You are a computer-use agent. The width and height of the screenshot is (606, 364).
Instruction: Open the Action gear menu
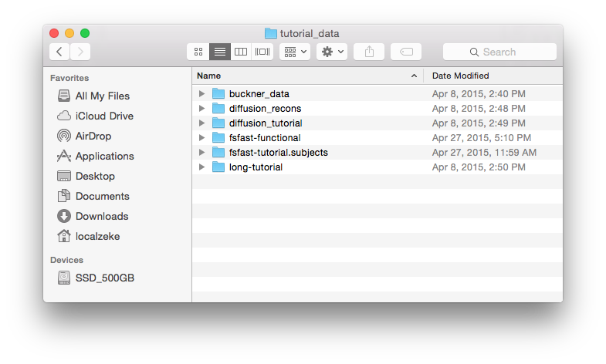coord(332,52)
